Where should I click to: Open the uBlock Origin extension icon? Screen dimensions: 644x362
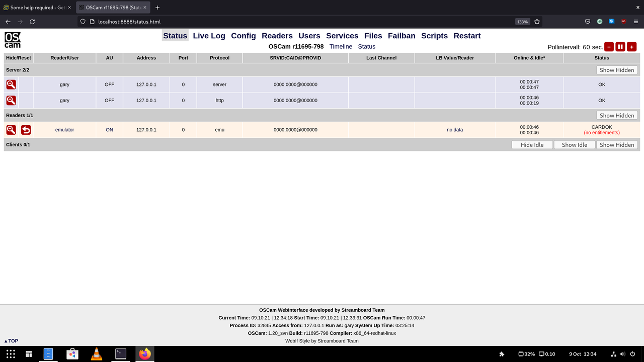click(624, 22)
